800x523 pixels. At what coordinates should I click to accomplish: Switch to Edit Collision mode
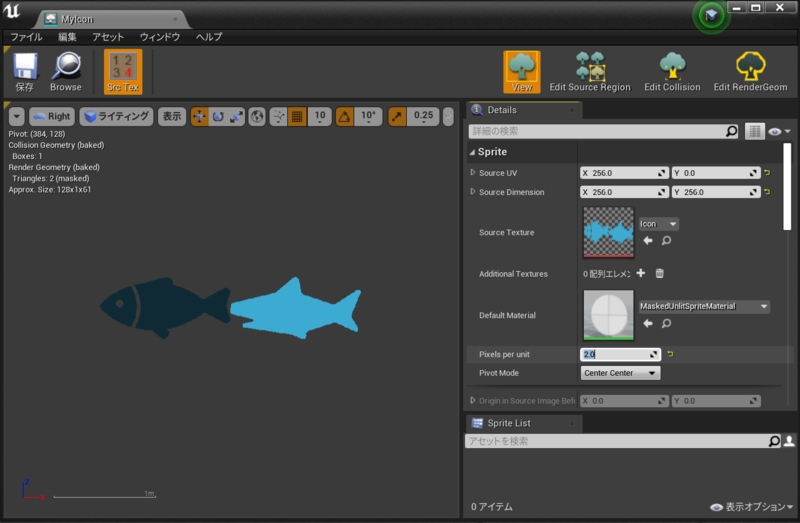[672, 71]
